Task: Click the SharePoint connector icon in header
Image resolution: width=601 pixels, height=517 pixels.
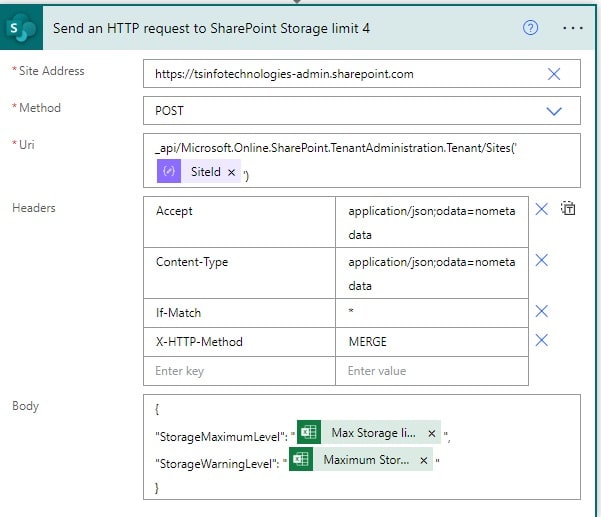Action: [x=21, y=28]
